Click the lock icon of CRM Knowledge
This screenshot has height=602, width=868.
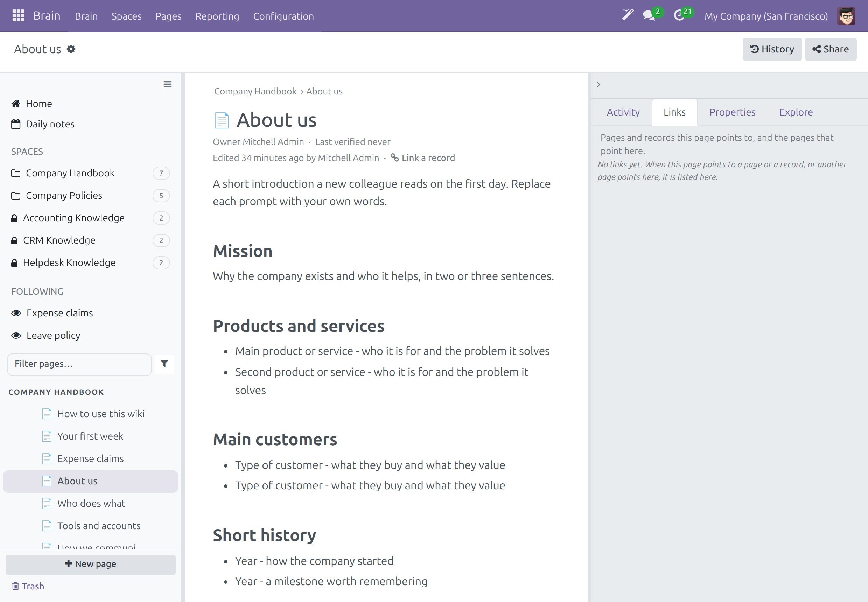(x=14, y=240)
